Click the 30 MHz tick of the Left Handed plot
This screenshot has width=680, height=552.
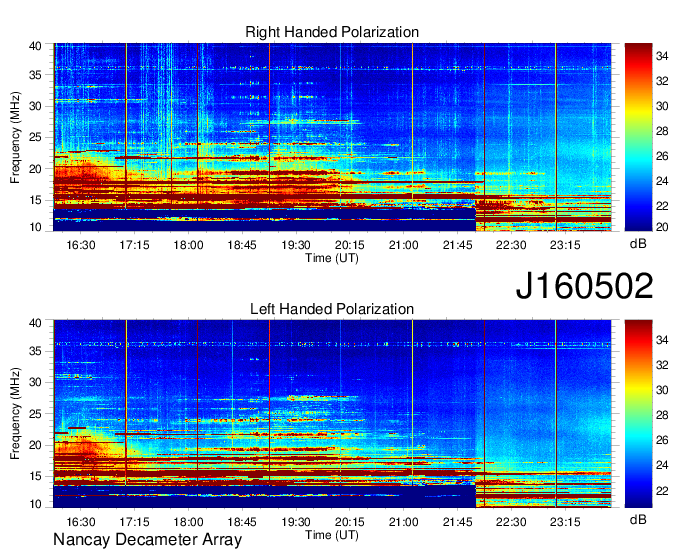pyautogui.click(x=35, y=382)
